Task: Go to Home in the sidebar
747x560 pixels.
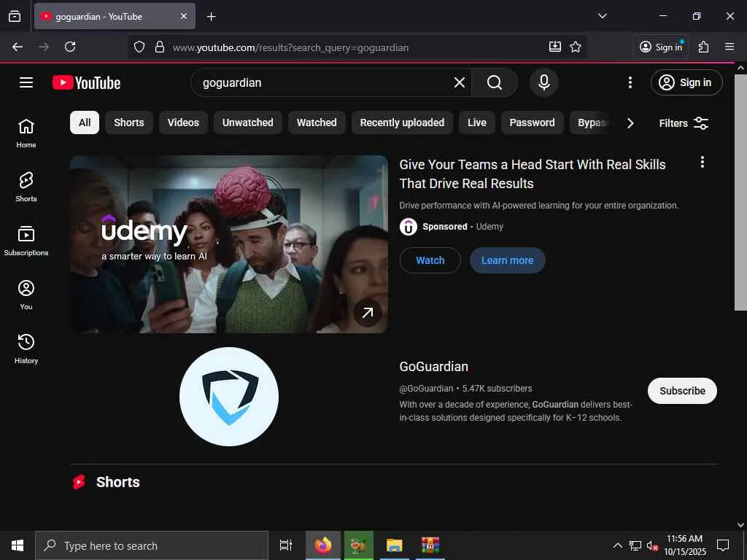Action: click(26, 133)
